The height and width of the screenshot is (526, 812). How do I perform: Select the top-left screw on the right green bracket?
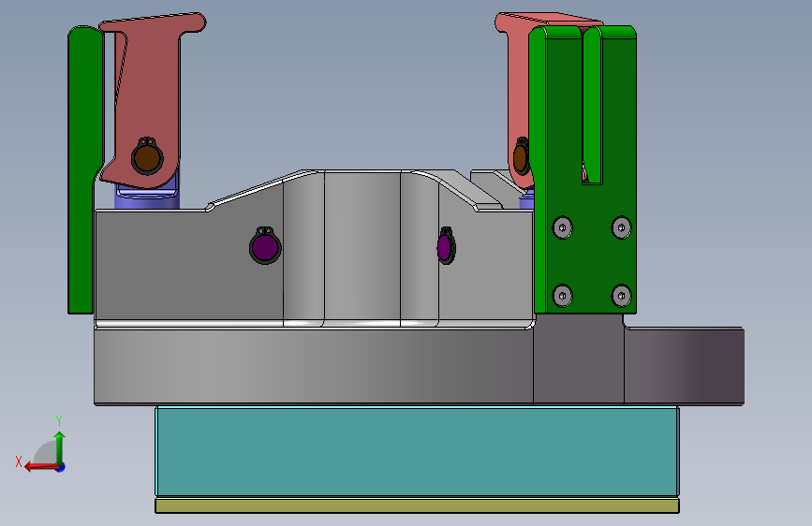[562, 227]
